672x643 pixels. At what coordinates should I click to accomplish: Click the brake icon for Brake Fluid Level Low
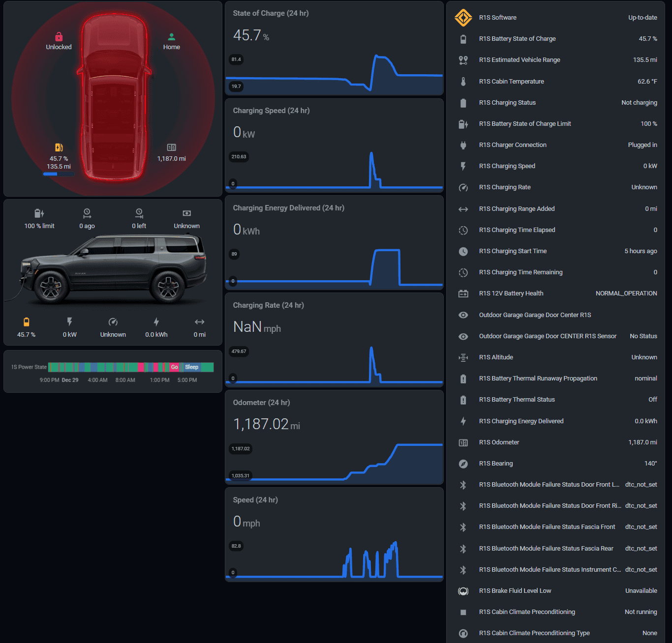[x=463, y=591]
